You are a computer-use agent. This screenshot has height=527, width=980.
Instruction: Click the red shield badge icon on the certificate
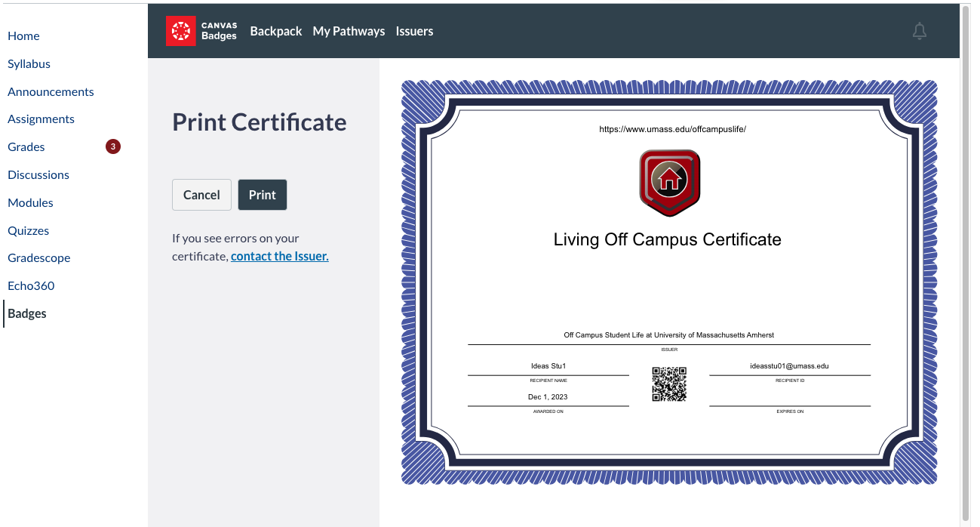(x=668, y=182)
